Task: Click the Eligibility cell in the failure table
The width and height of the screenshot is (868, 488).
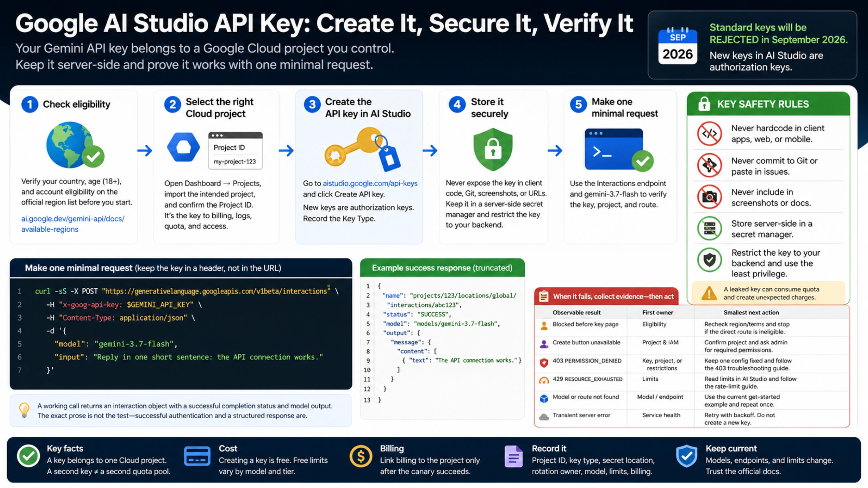Action: tap(654, 324)
